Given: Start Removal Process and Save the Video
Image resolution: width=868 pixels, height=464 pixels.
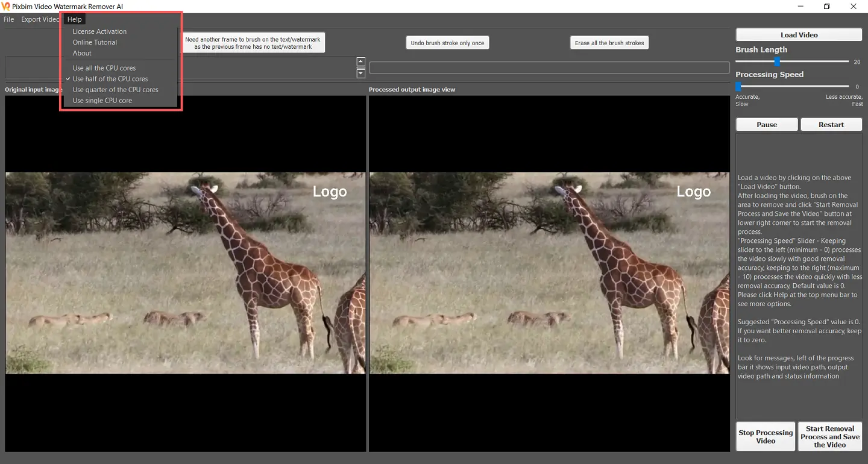Looking at the screenshot, I should 830,436.
